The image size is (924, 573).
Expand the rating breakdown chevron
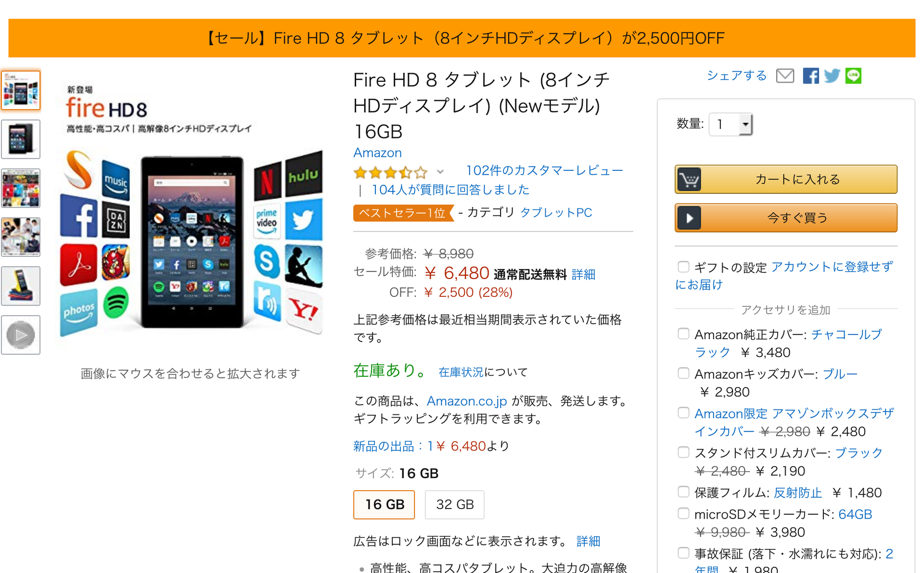[x=440, y=172]
